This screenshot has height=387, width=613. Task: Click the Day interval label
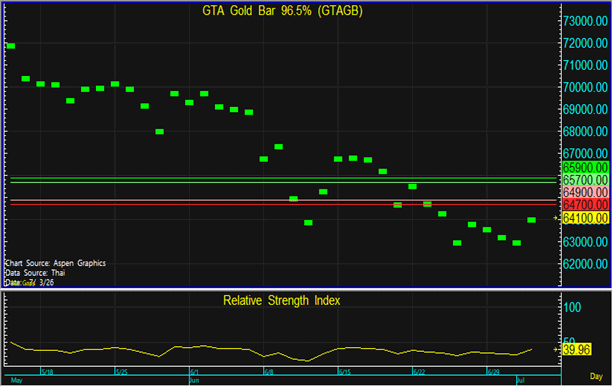(596, 376)
